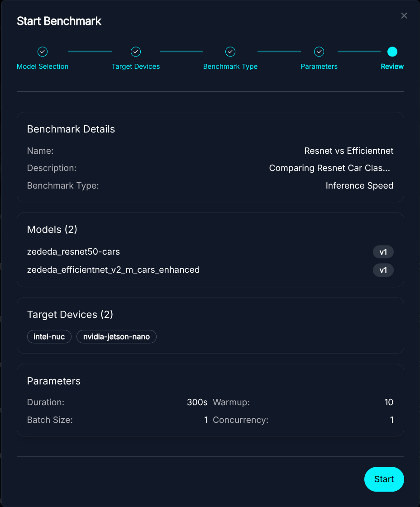
Task: Click the v1 badge for efficientnet model
Action: pos(383,270)
